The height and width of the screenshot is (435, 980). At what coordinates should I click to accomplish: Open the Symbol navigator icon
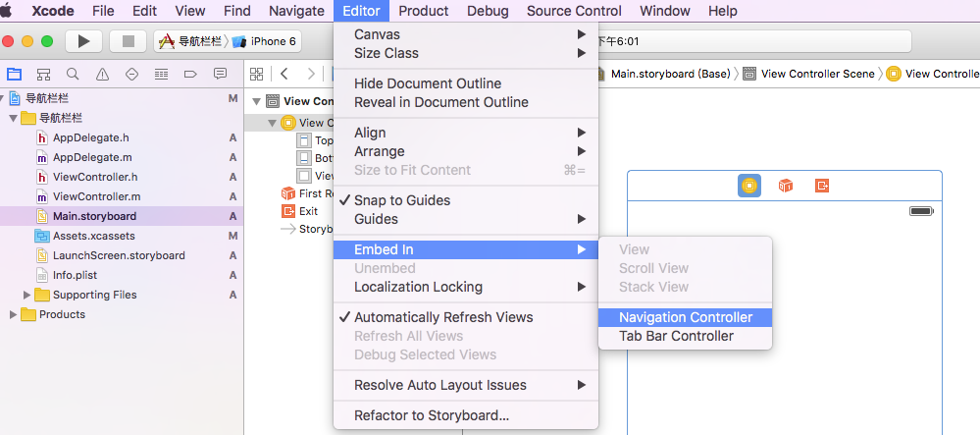[43, 74]
